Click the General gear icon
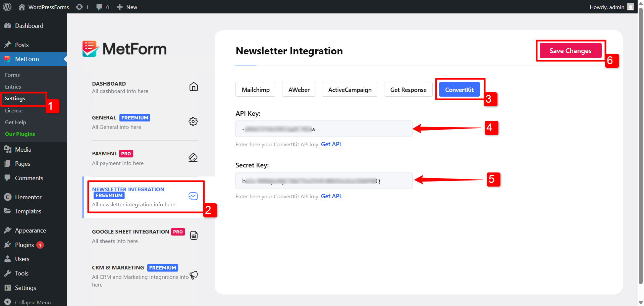644x306 pixels. point(193,121)
